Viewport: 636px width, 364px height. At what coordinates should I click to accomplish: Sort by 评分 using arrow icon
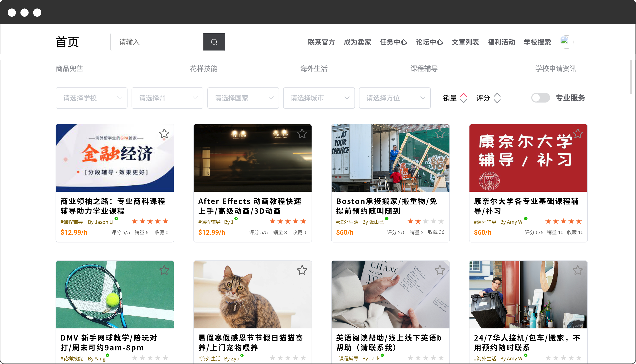pyautogui.click(x=497, y=98)
